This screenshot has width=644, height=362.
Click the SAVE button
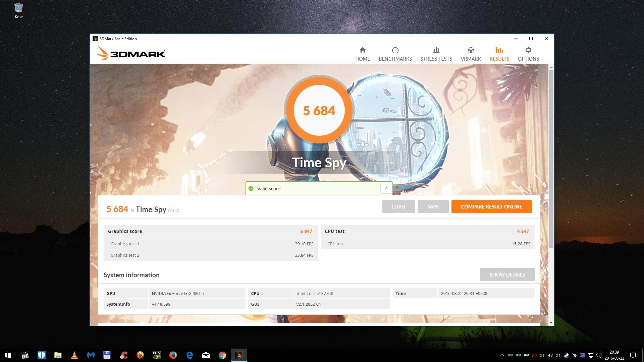tap(433, 206)
